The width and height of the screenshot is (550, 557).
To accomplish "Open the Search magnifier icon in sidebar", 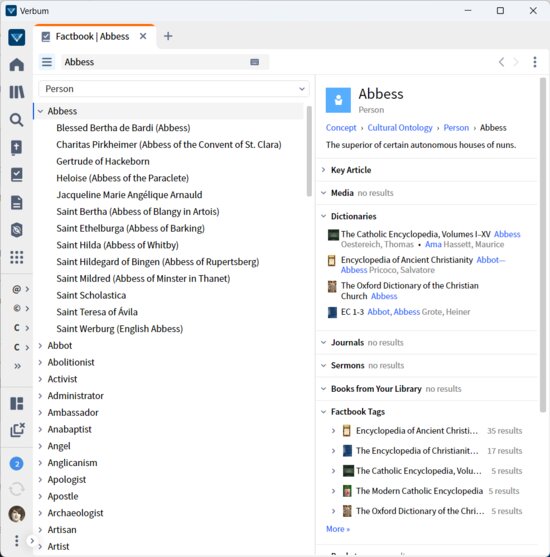I will coord(17,120).
